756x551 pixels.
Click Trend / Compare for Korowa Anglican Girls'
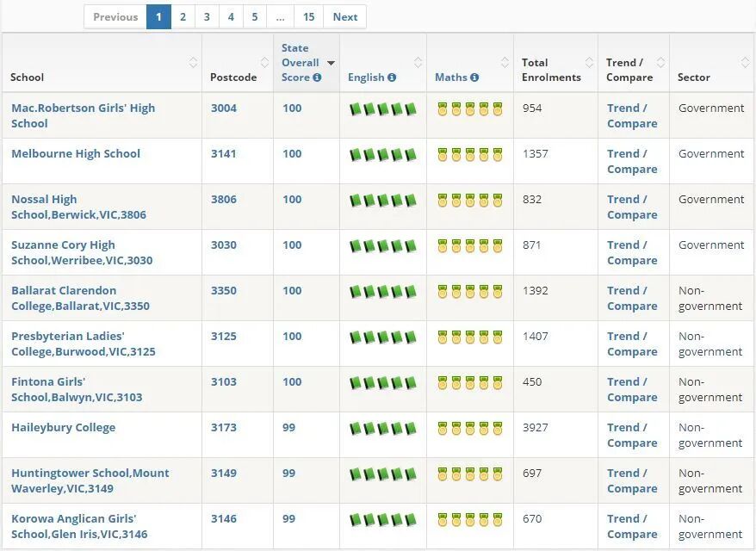pyautogui.click(x=632, y=526)
